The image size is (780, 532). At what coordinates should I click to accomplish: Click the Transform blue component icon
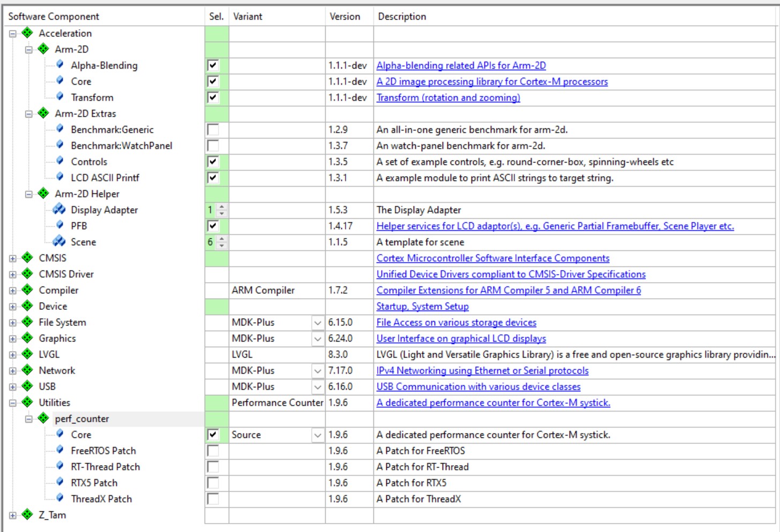pyautogui.click(x=60, y=97)
